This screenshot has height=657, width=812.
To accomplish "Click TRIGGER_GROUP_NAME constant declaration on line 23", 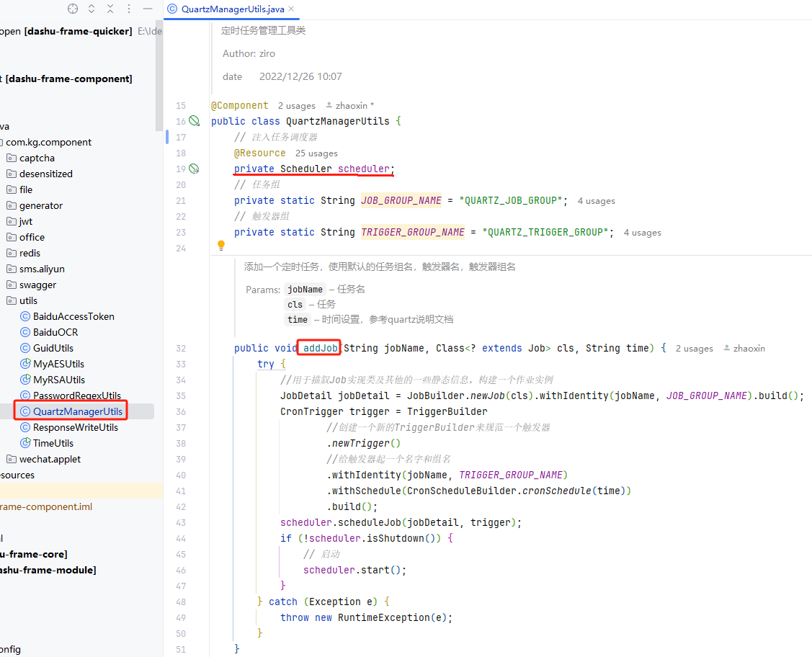I will click(x=413, y=233).
